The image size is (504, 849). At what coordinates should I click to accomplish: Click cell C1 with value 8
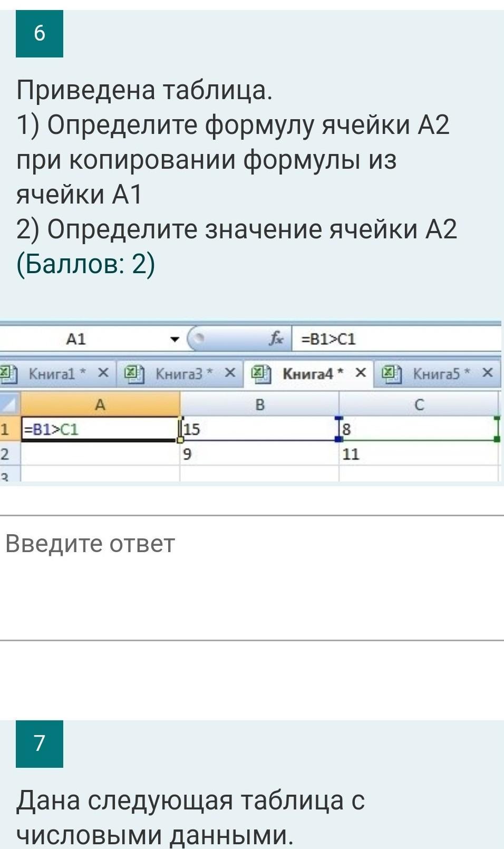(419, 429)
